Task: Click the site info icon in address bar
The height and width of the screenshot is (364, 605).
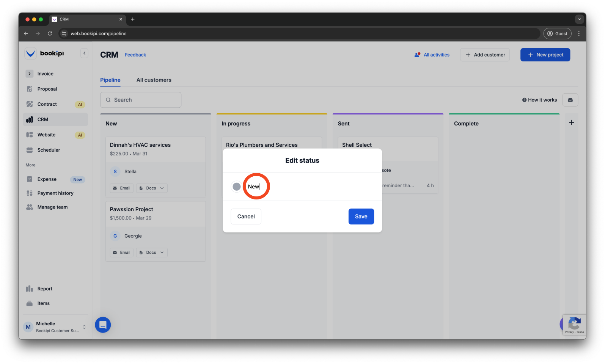Action: click(x=64, y=34)
